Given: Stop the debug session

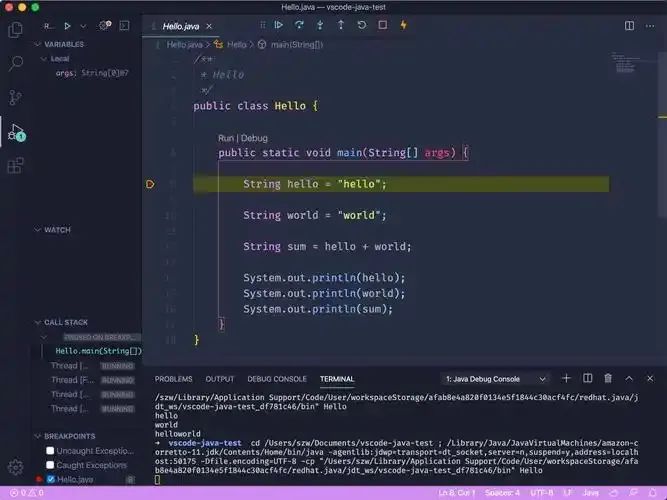Looking at the screenshot, I should tap(382, 25).
